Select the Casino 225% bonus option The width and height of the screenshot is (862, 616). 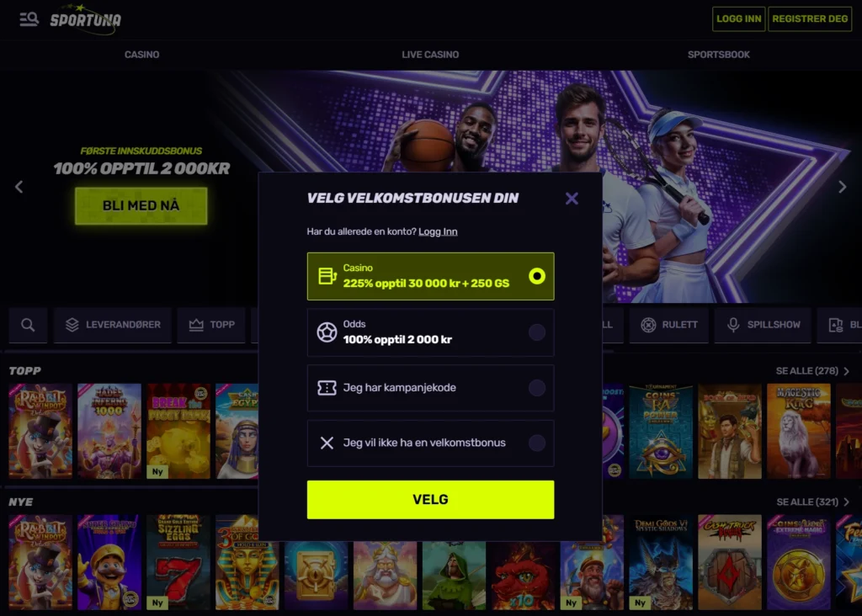430,276
